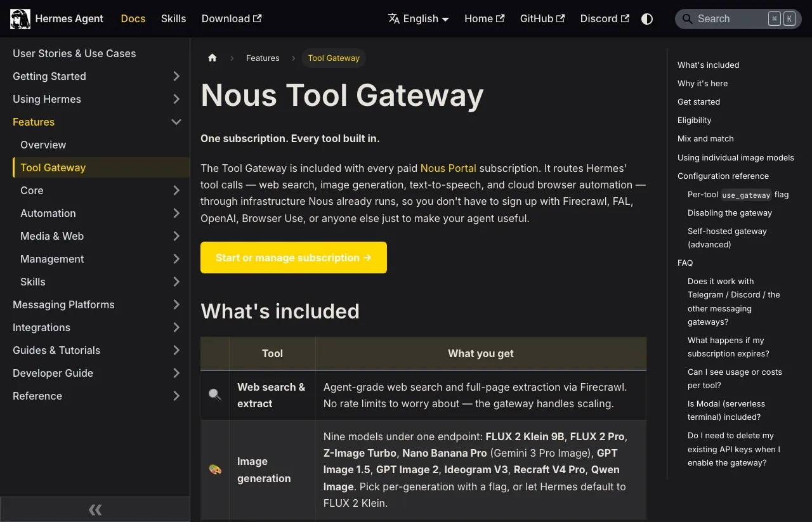This screenshot has height=522, width=812.
Task: Expand the Messaging Platforms chevron
Action: [176, 304]
